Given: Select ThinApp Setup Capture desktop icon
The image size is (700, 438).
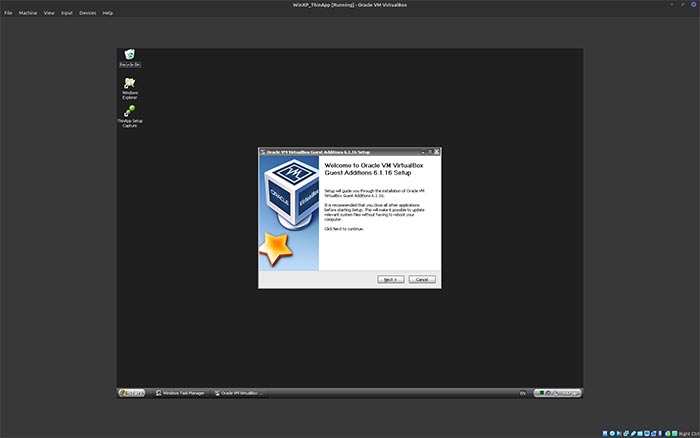Looking at the screenshot, I should pyautogui.click(x=130, y=117).
